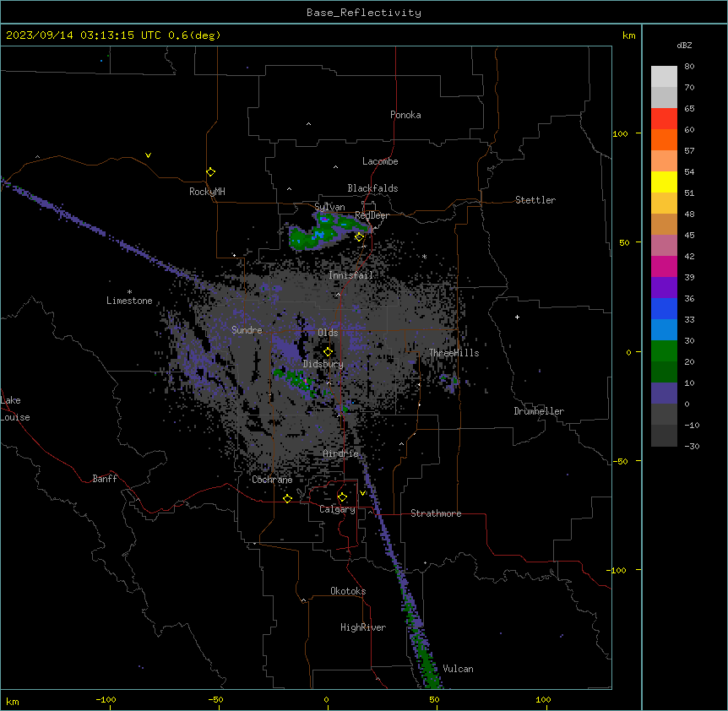Viewport: 728px width, 711px height.
Task: Pick the Stettler label
Action: (535, 200)
